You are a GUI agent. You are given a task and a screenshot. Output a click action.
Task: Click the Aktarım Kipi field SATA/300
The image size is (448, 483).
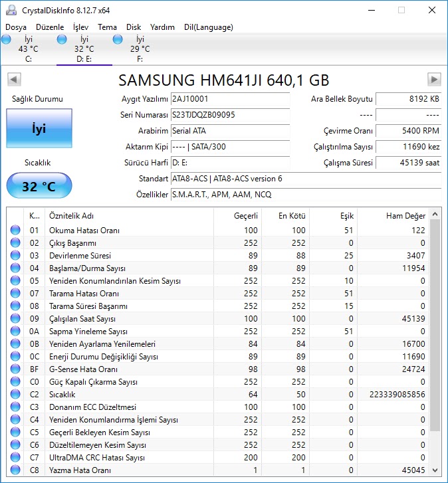pos(230,147)
